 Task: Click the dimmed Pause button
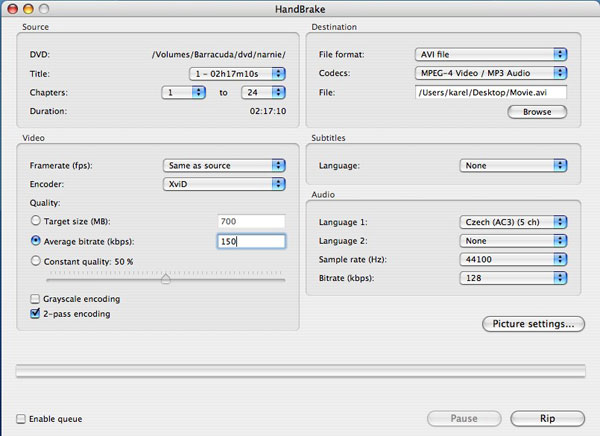[x=464, y=418]
